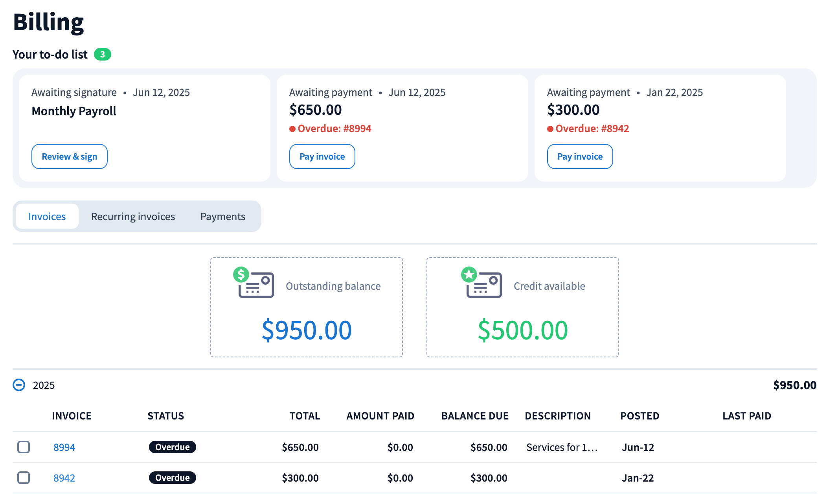
Task: Click the red overdue dot for #8942
Action: (x=550, y=129)
